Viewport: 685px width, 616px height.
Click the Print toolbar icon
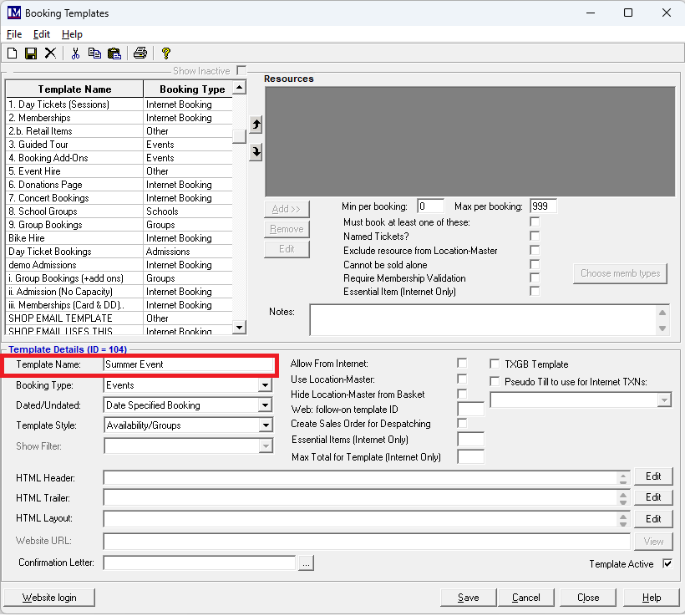click(x=140, y=53)
